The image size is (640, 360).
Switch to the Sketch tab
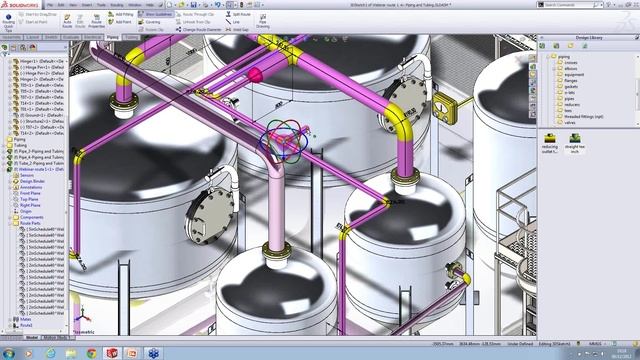51,37
